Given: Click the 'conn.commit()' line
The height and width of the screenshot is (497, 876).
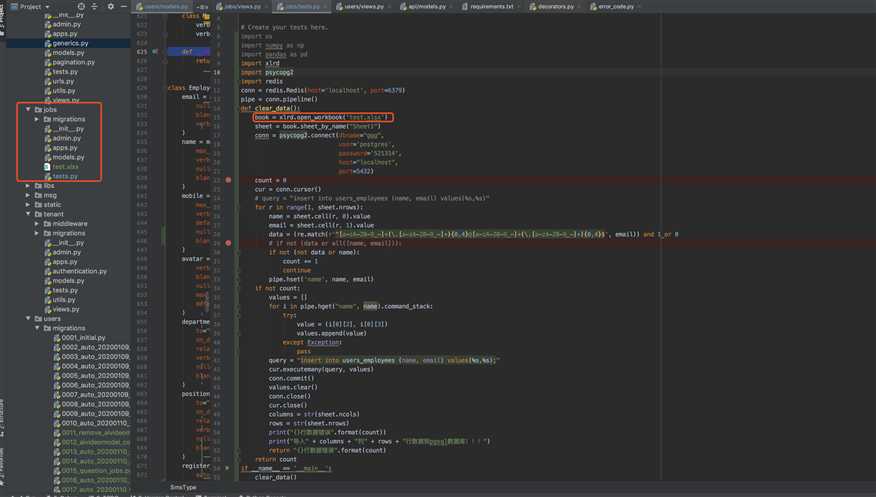Looking at the screenshot, I should tap(291, 378).
